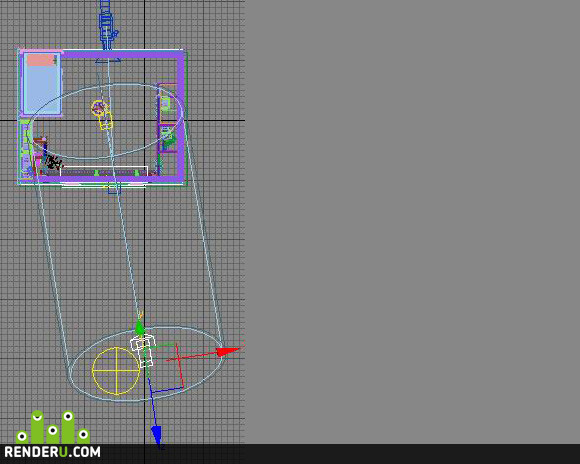
Task: Select the large lower light cone ellipse
Action: click(x=146, y=363)
